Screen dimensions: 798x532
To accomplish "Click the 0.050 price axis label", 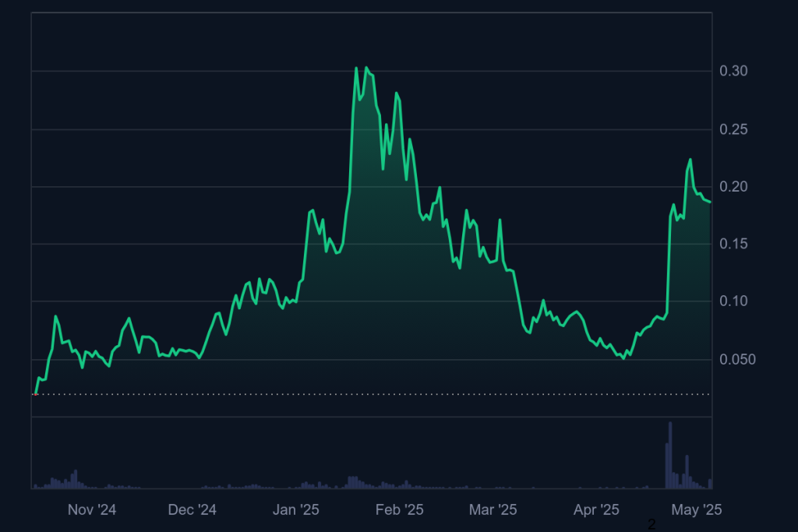I will coord(737,360).
